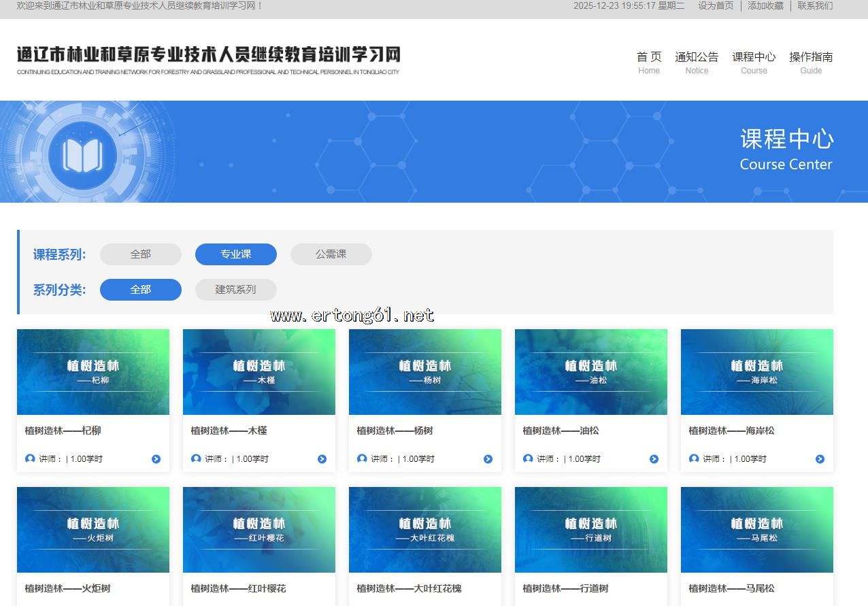Open 杨树 course via its arrow icon
The image size is (868, 606).
point(488,459)
